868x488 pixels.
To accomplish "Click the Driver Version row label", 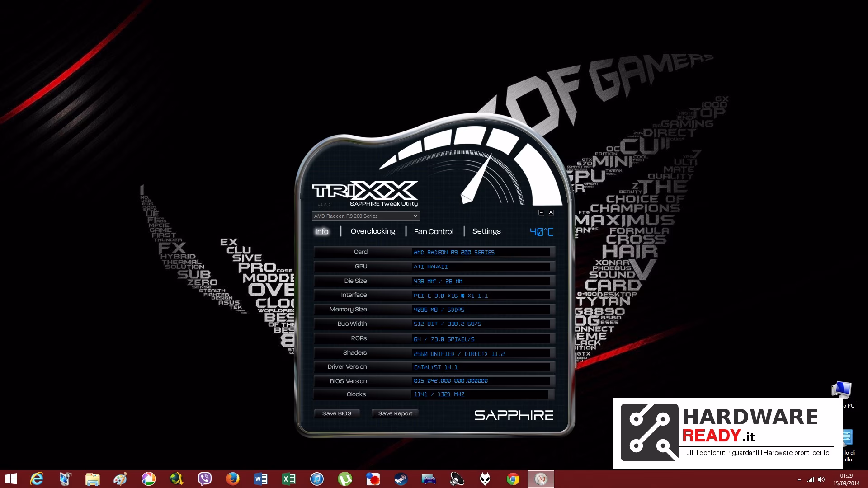I will point(347,367).
